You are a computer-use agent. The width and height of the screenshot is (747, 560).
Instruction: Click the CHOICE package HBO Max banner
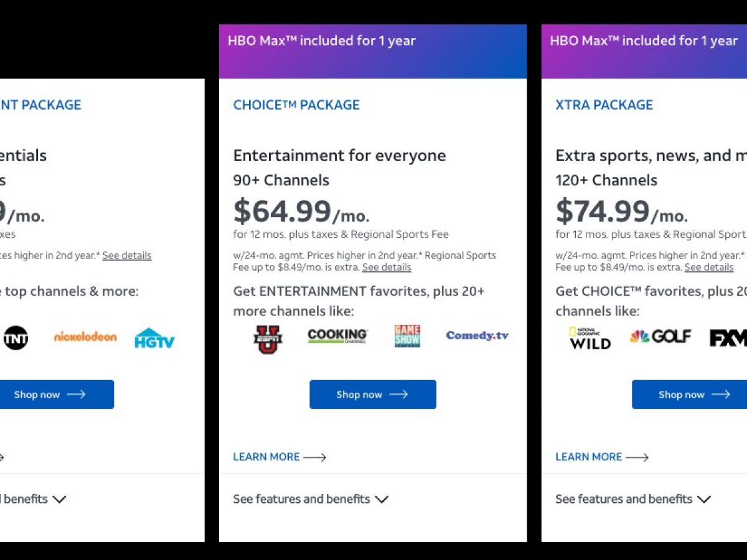point(372,51)
